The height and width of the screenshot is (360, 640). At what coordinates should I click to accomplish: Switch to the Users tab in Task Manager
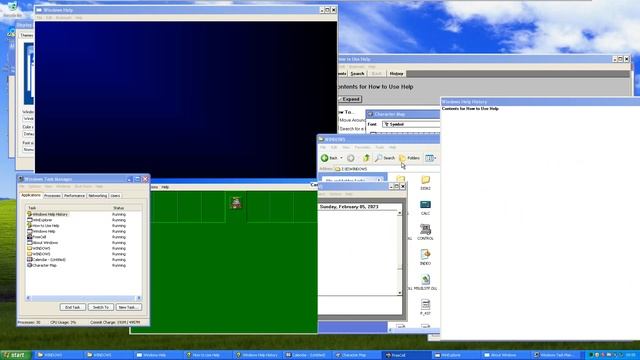(x=116, y=196)
